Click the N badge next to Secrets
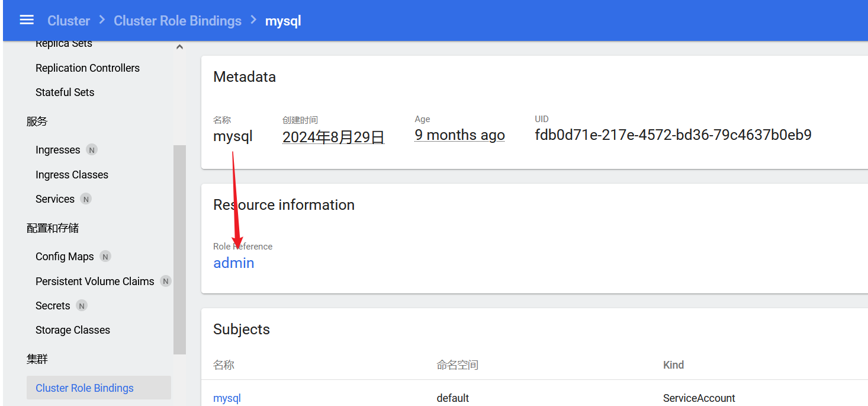868x406 pixels. (82, 306)
